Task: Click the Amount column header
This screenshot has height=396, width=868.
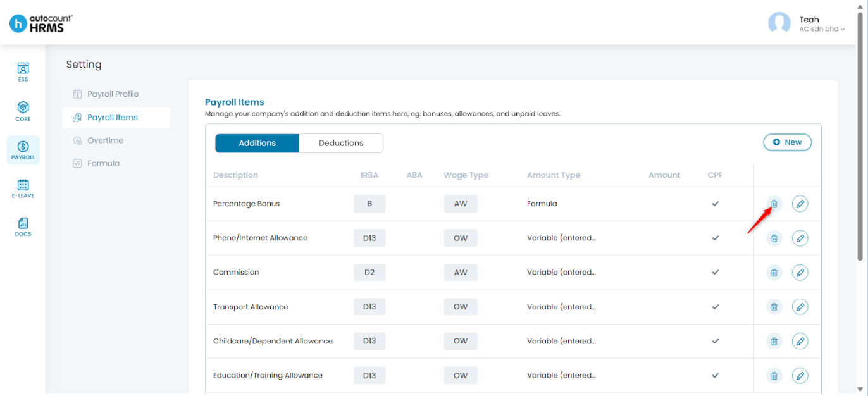Action: [x=664, y=175]
